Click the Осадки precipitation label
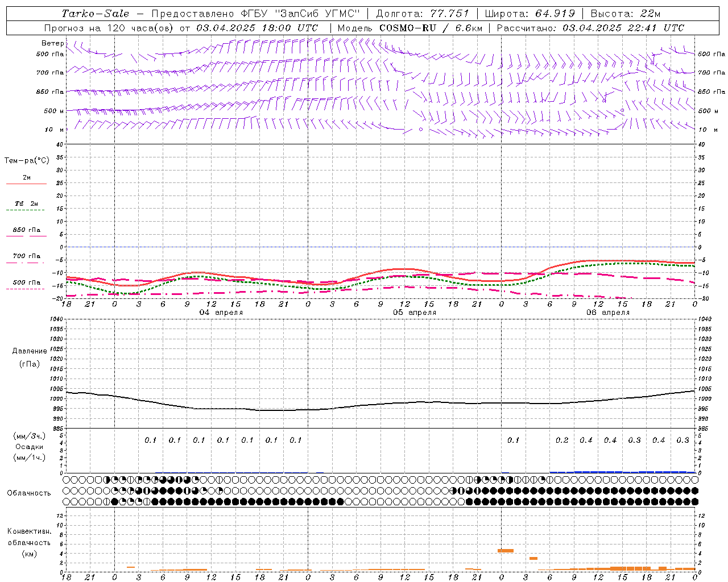 (x=30, y=447)
